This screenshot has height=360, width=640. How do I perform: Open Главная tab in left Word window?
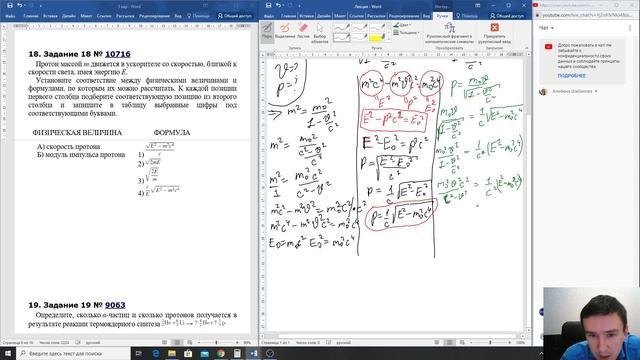click(31, 16)
